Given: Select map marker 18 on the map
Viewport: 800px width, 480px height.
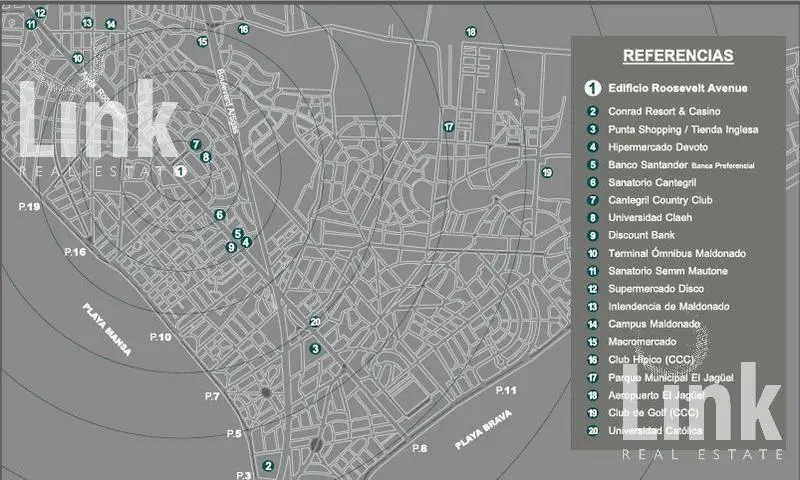Looking at the screenshot, I should click(471, 32).
